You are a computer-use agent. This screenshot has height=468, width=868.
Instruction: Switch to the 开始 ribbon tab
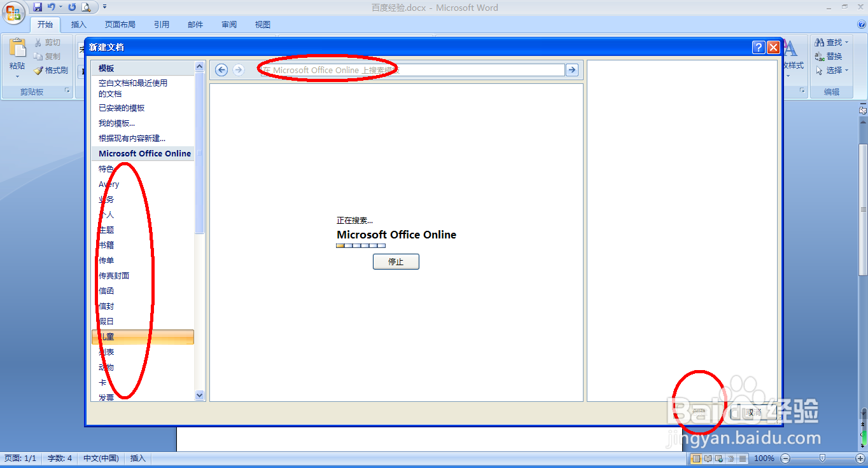pos(45,25)
